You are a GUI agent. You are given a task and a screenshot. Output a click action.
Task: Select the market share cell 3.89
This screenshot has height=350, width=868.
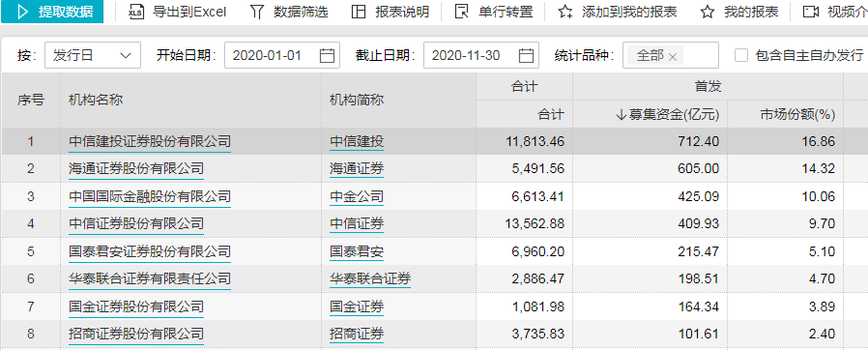822,306
